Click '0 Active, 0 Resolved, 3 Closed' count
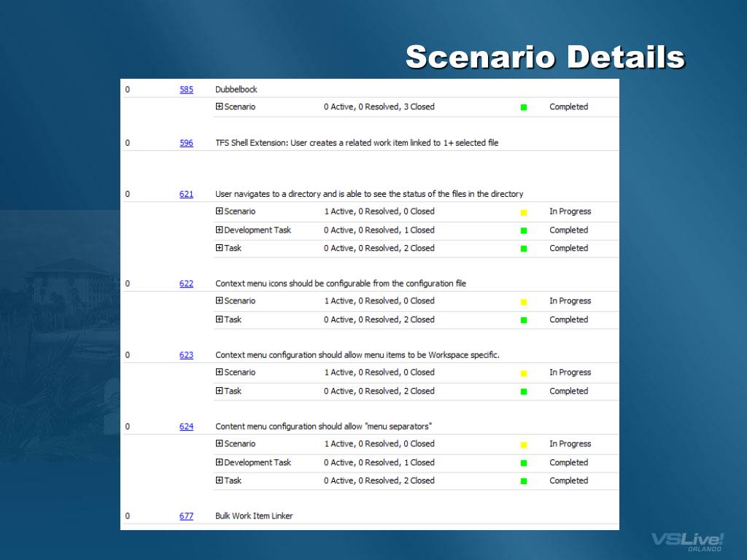Screen dimensions: 747x560 coord(379,106)
